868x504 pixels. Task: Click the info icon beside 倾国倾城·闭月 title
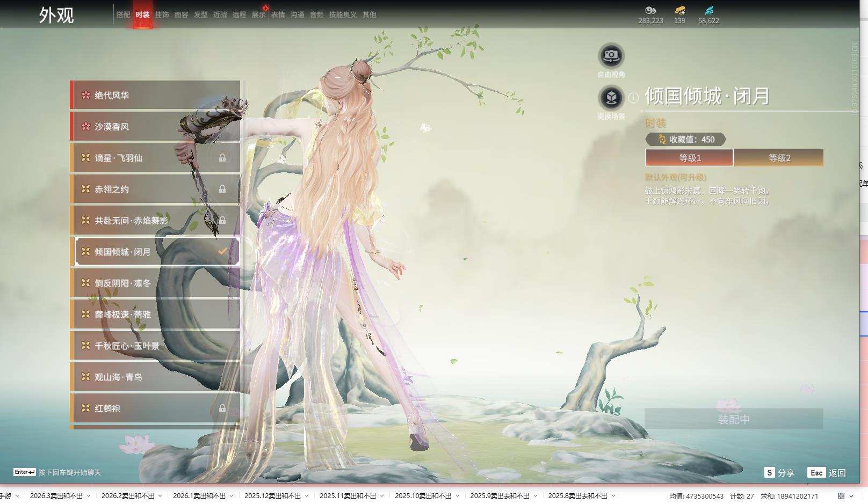point(634,98)
